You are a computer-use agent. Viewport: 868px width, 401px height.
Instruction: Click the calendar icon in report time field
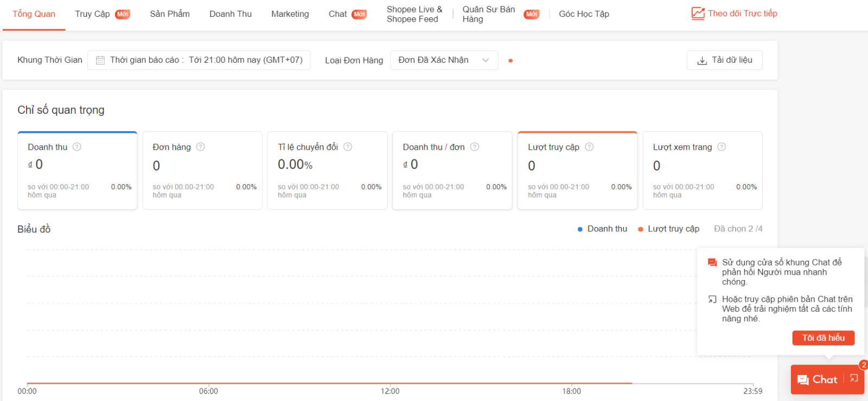(100, 60)
